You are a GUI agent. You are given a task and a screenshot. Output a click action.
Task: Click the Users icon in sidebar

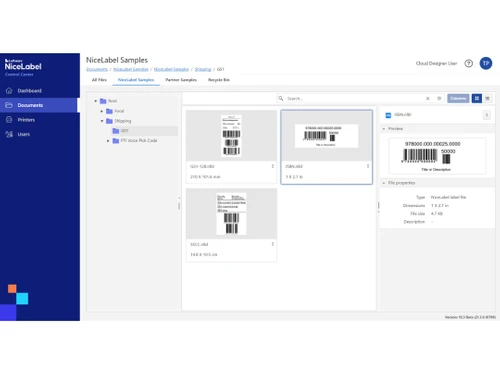(x=9, y=134)
